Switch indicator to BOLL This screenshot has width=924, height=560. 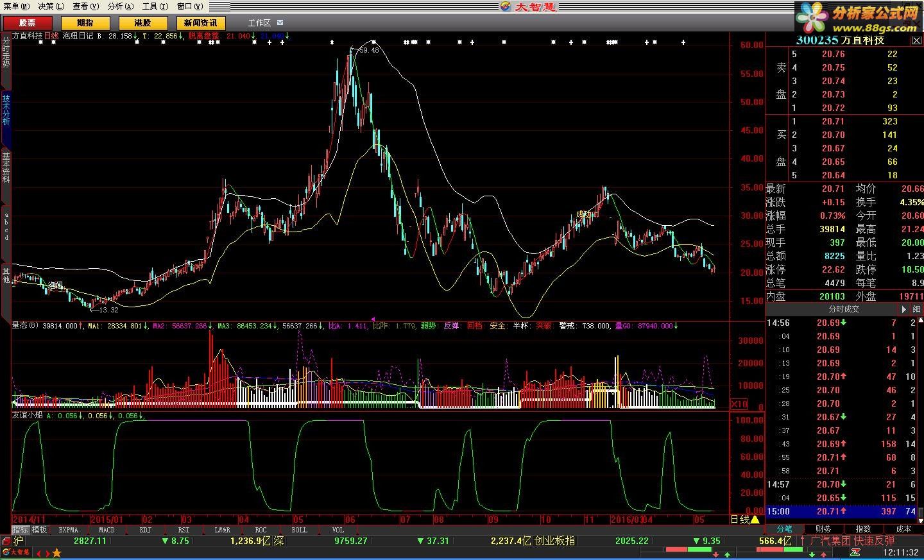point(299,530)
